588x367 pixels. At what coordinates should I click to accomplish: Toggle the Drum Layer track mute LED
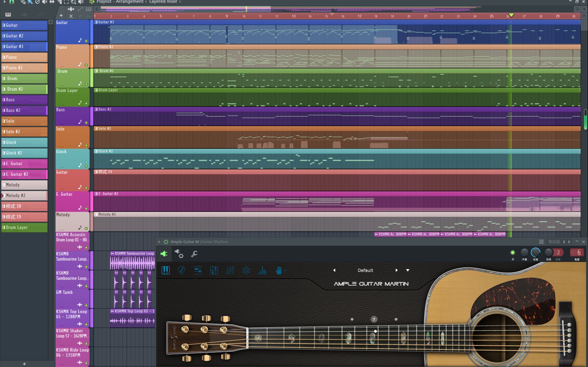(86, 103)
